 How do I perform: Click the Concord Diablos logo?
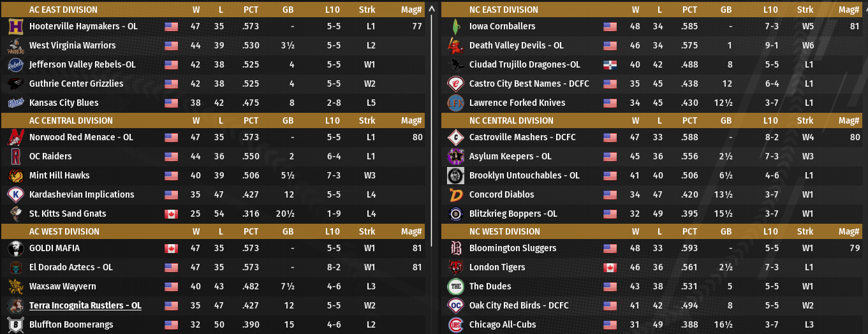point(455,195)
